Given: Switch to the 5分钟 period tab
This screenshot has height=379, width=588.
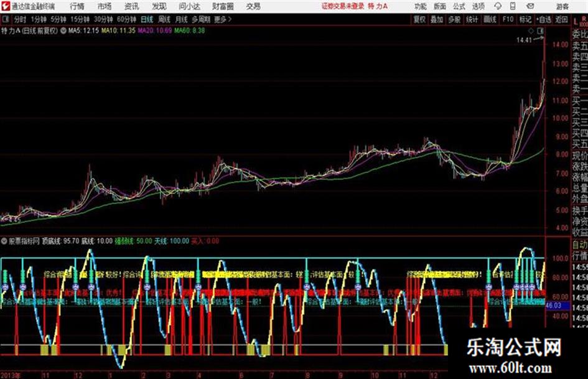Looking at the screenshot, I should point(58,19).
